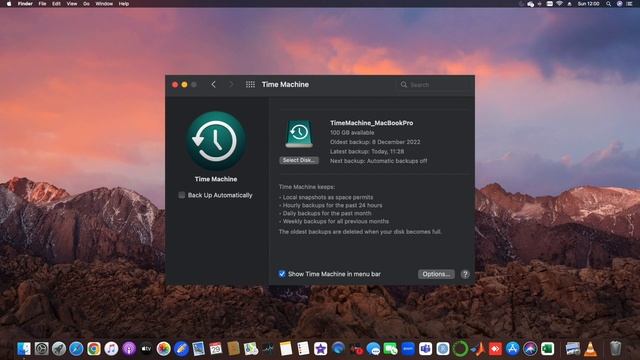Open Microsoft Excel from the Dock
The height and width of the screenshot is (360, 640).
(x=547, y=349)
